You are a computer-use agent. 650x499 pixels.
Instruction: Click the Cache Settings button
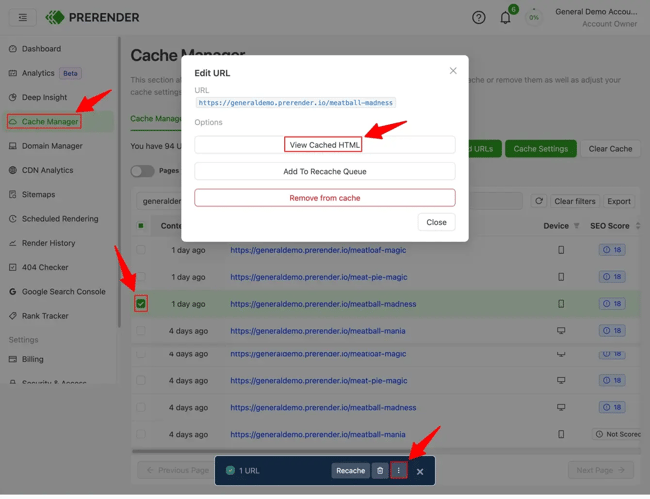(x=541, y=149)
